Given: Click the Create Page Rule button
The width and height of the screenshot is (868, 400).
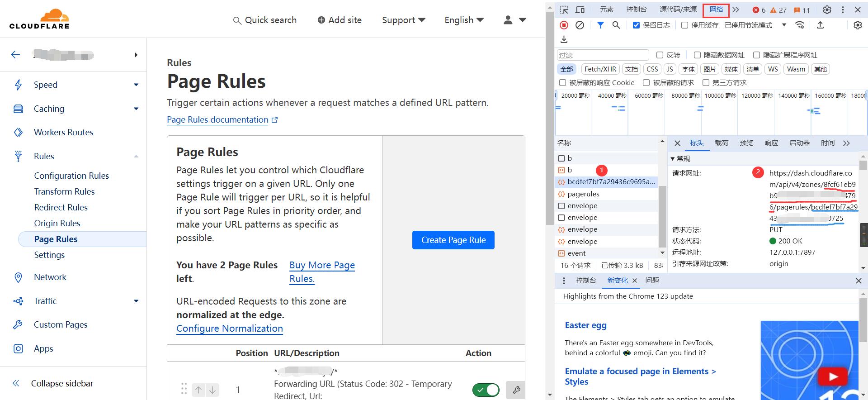Looking at the screenshot, I should [453, 240].
